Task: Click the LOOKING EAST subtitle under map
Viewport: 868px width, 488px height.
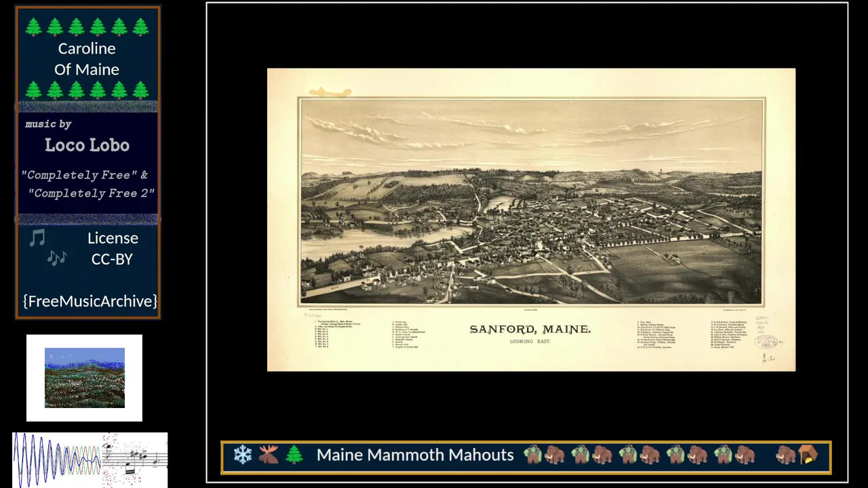Action: click(530, 342)
